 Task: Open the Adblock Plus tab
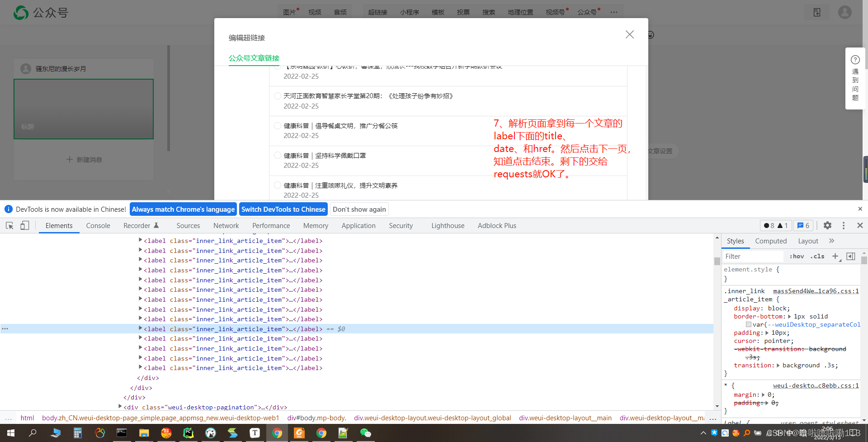497,225
